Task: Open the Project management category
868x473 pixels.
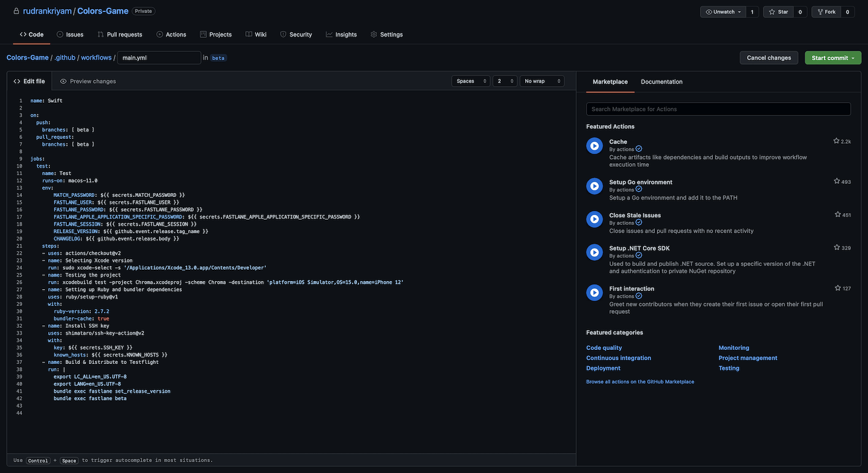Action: (748, 358)
